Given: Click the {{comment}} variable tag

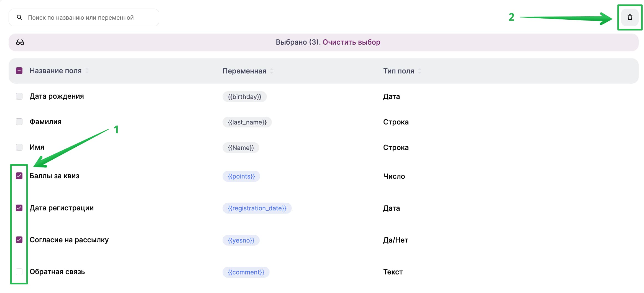Looking at the screenshot, I should point(246,272).
